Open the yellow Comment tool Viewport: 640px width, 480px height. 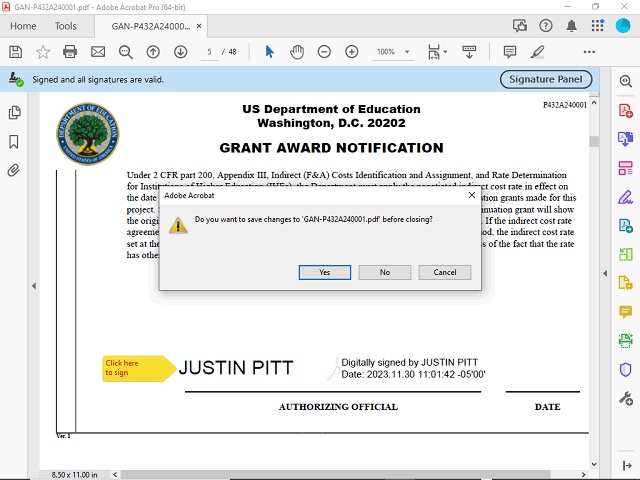click(625, 312)
